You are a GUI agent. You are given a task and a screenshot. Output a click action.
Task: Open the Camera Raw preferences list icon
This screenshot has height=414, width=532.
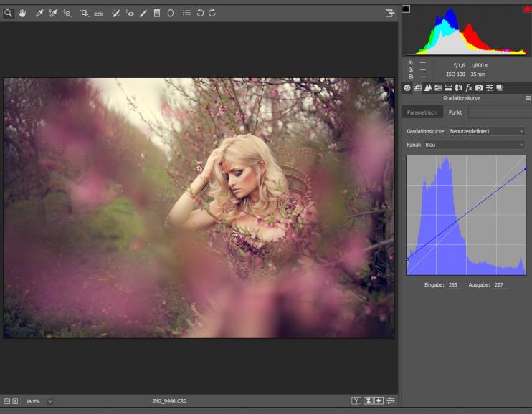click(186, 13)
